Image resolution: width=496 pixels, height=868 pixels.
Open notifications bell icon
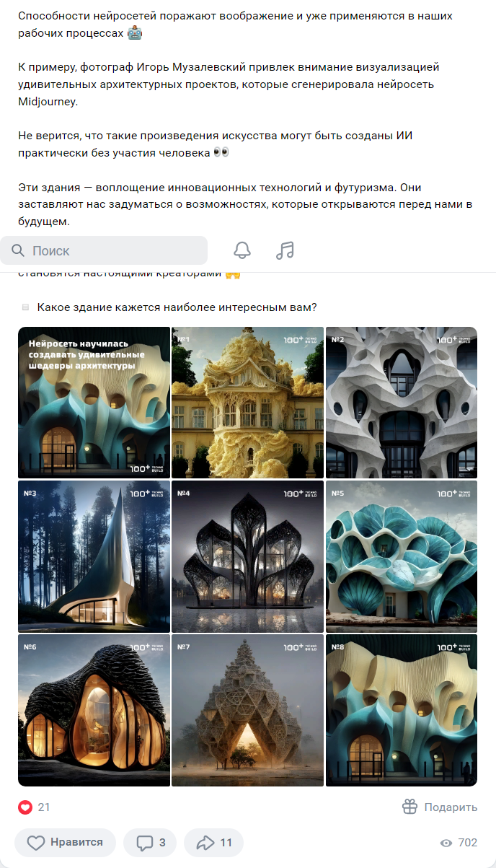click(x=242, y=250)
